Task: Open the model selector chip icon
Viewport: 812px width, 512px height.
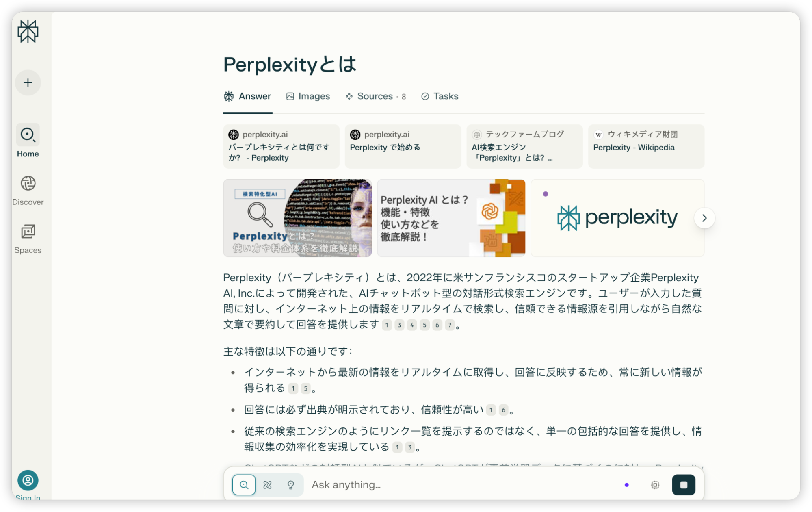Action: (655, 485)
